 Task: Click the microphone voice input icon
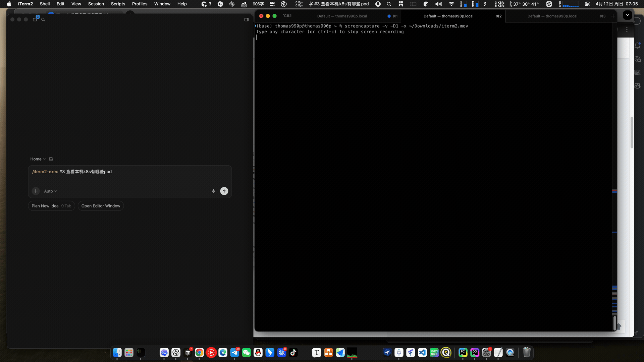click(x=213, y=191)
